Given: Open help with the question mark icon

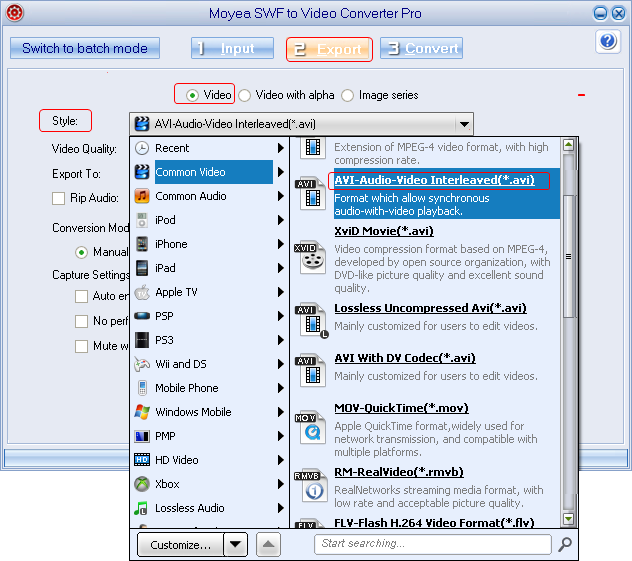Looking at the screenshot, I should pos(608,41).
